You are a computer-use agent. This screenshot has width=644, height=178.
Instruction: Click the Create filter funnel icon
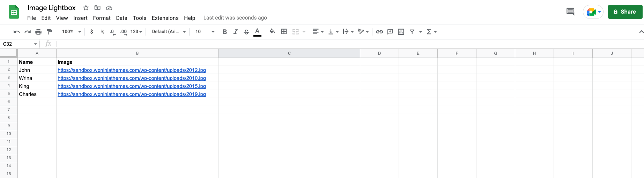click(x=412, y=32)
